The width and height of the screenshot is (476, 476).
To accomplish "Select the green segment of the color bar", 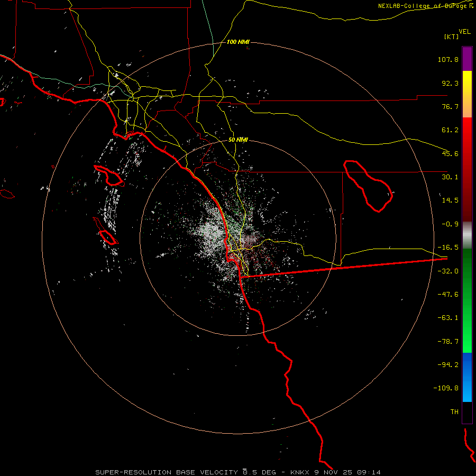I will coord(467,300).
